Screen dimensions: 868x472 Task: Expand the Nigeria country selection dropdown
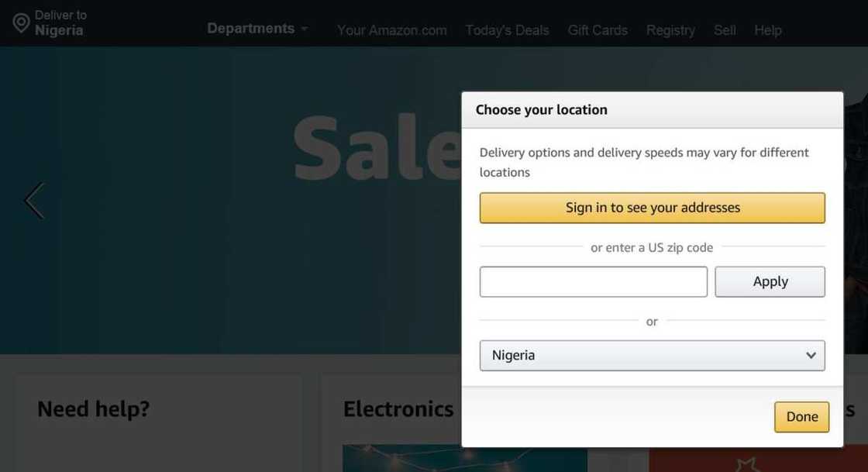tap(652, 355)
